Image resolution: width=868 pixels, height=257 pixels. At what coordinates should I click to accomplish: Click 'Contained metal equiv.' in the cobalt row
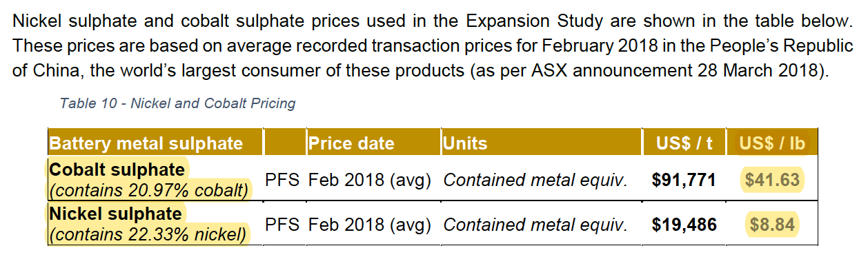[535, 181]
